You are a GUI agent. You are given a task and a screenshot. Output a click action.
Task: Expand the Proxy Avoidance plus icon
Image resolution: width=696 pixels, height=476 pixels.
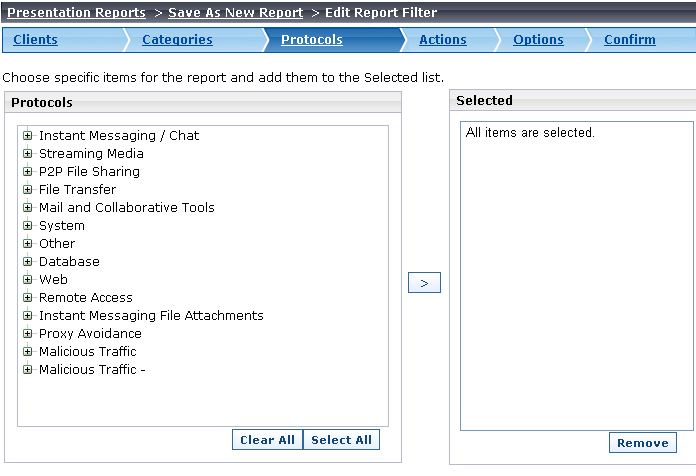coord(28,333)
